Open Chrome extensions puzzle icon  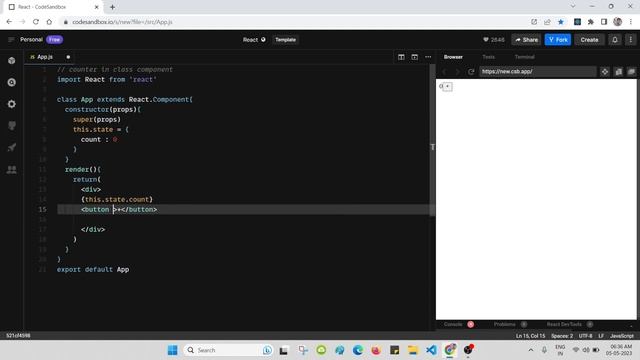(591, 22)
